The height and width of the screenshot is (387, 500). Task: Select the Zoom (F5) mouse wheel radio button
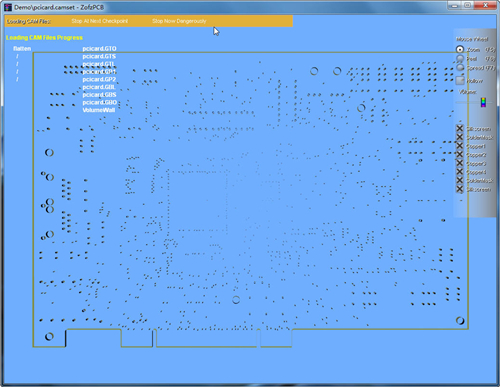(x=460, y=50)
